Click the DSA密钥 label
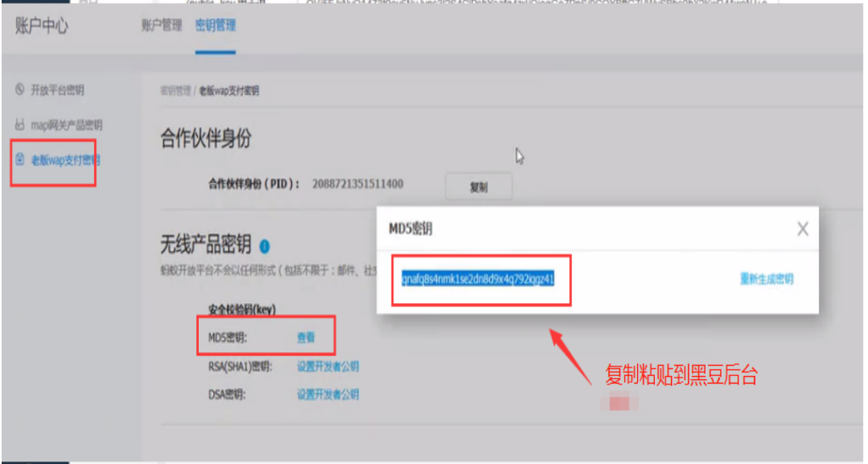The height and width of the screenshot is (464, 868). pos(227,395)
